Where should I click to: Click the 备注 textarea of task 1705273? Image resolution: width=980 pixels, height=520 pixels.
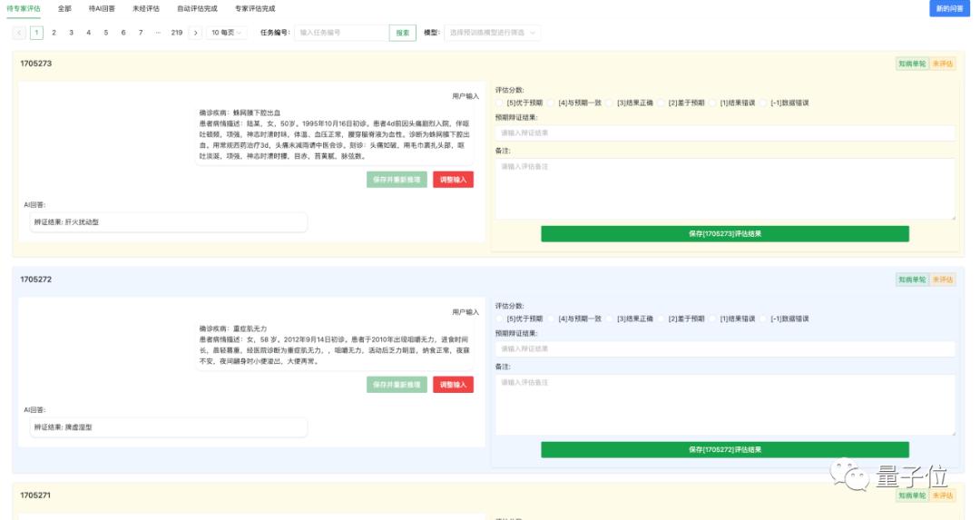click(724, 189)
